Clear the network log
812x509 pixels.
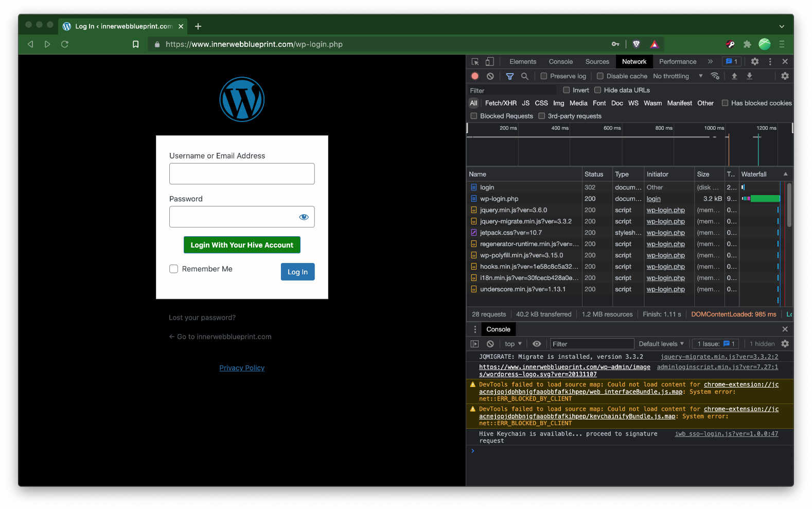490,76
